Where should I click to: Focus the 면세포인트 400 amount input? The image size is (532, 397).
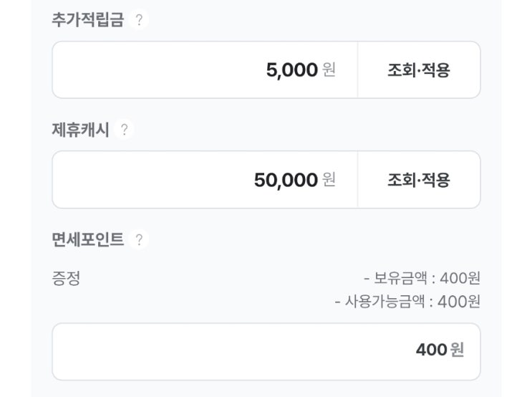pyautogui.click(x=431, y=350)
